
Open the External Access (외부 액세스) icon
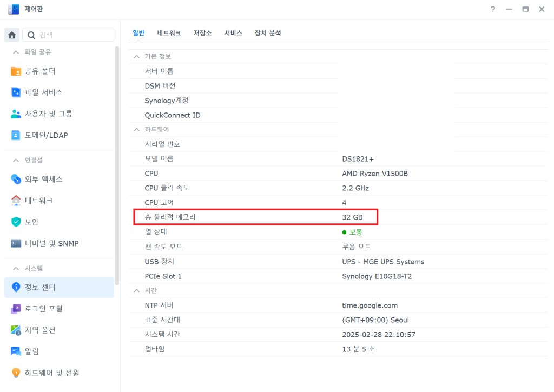(16, 180)
